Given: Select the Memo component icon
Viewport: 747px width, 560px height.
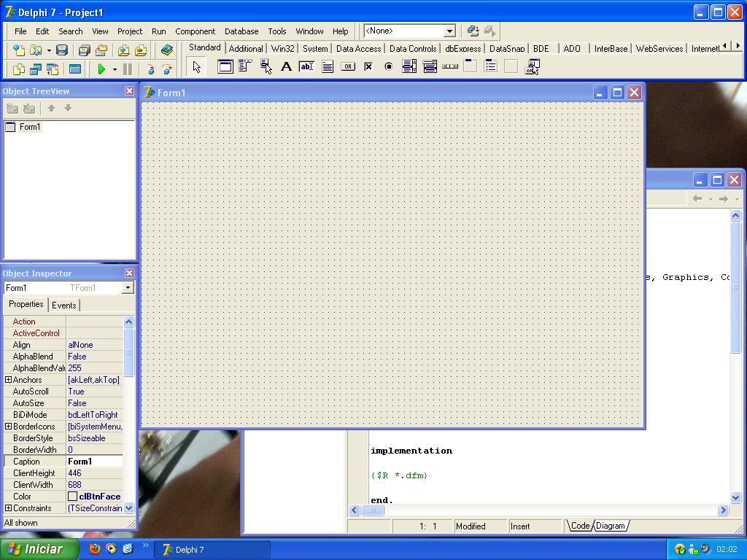Looking at the screenshot, I should click(x=328, y=66).
